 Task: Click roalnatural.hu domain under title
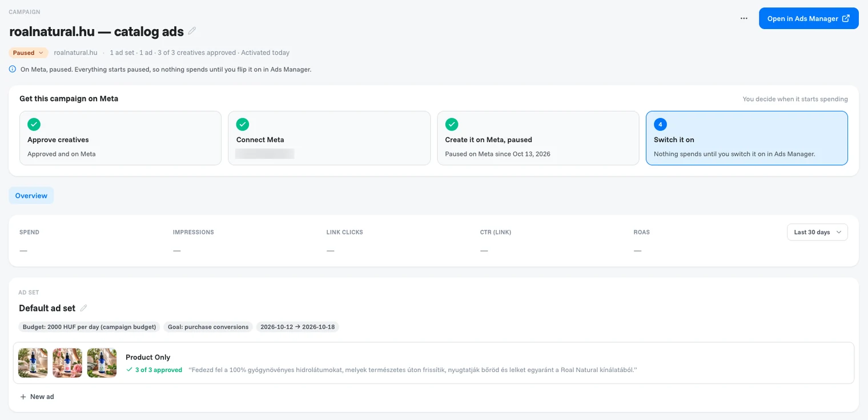pos(75,52)
